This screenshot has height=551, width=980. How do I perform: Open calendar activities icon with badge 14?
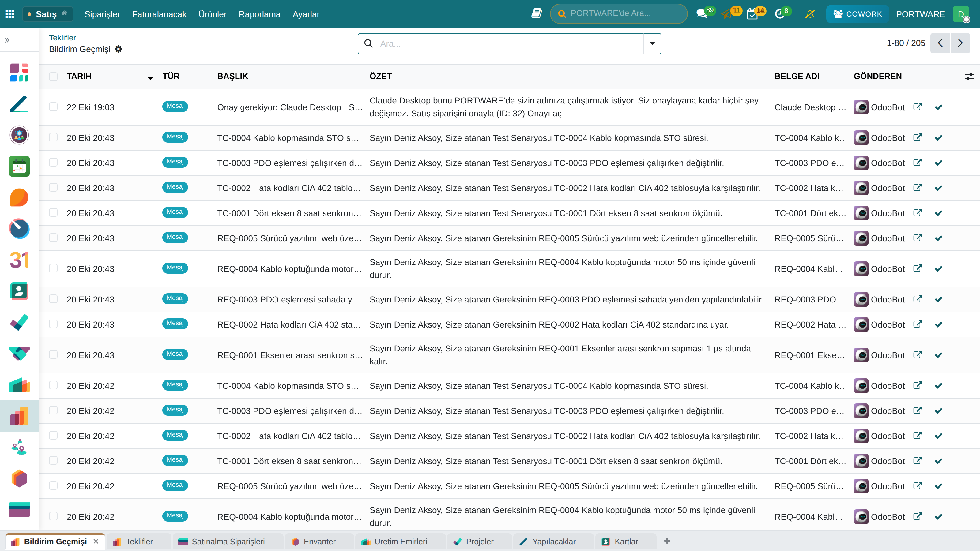coord(752,14)
